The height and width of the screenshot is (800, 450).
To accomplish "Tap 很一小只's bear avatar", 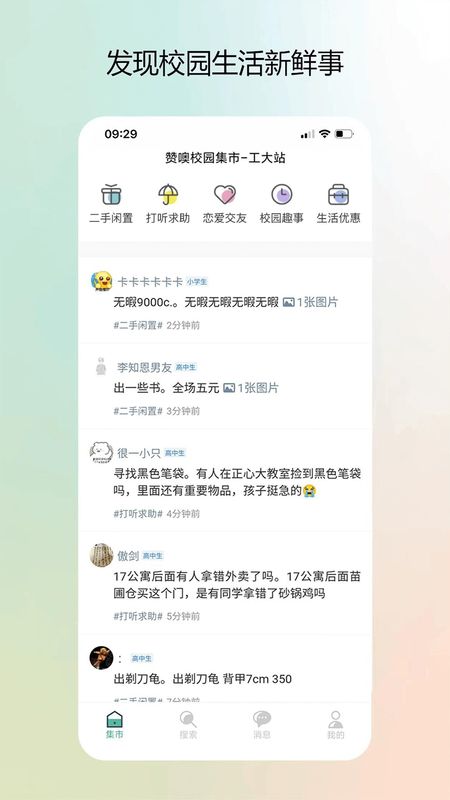I will (x=102, y=452).
